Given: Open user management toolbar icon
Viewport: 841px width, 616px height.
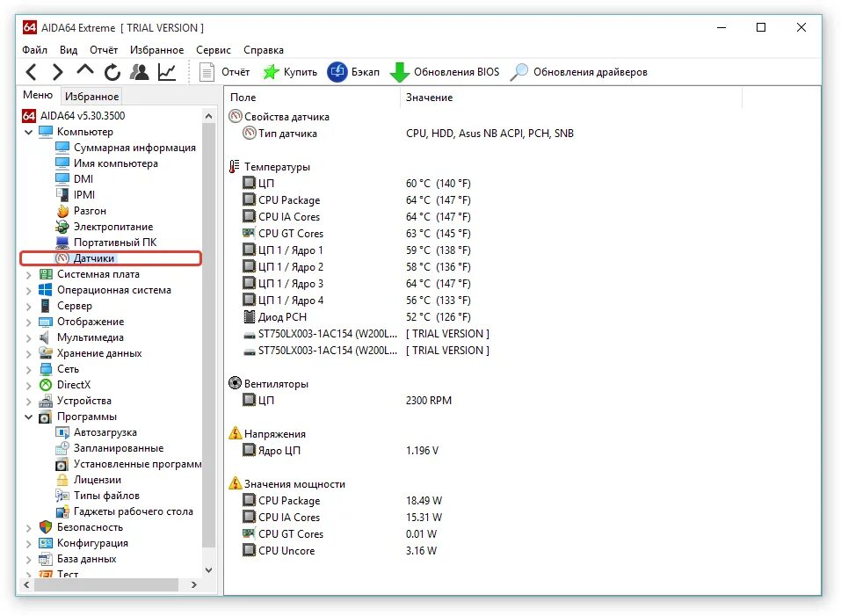Looking at the screenshot, I should (x=140, y=72).
